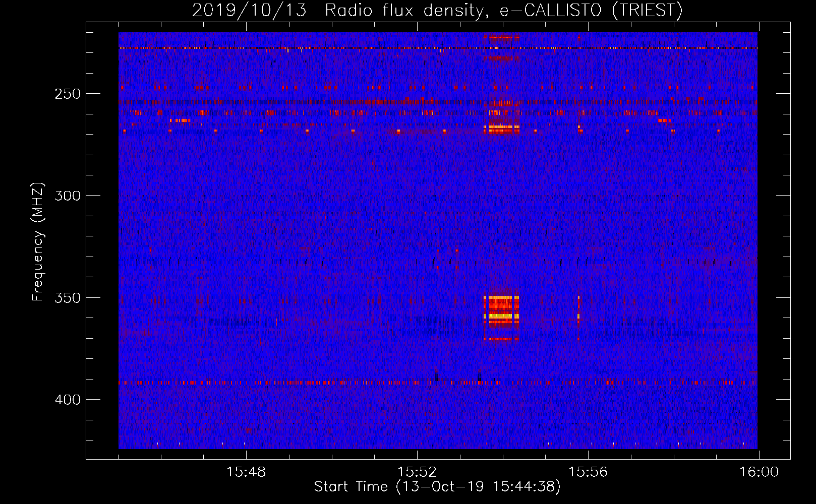Click the burst feature near 265 MHz at 15:54
This screenshot has height=504, width=816.
(501, 129)
